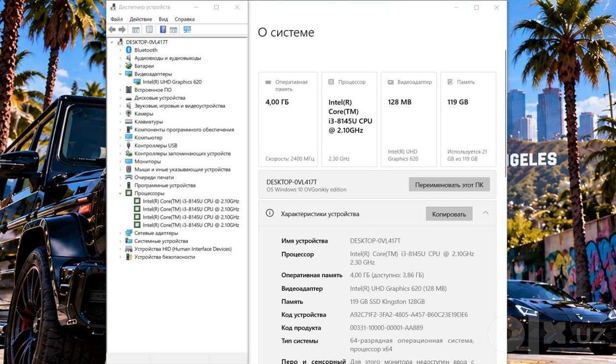The image size is (616, 364).
Task: Click the Копировать button
Action: (x=449, y=214)
